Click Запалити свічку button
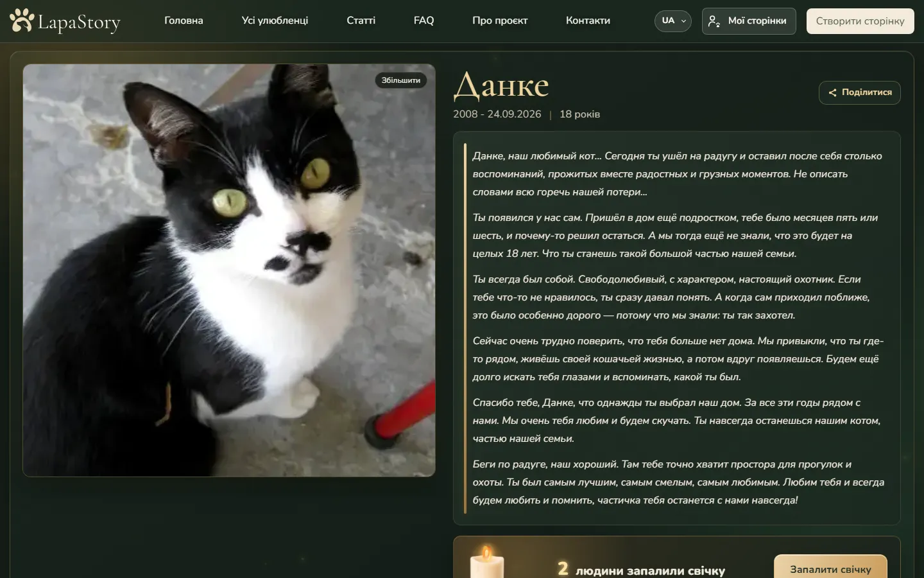The image size is (924, 578). (x=830, y=566)
